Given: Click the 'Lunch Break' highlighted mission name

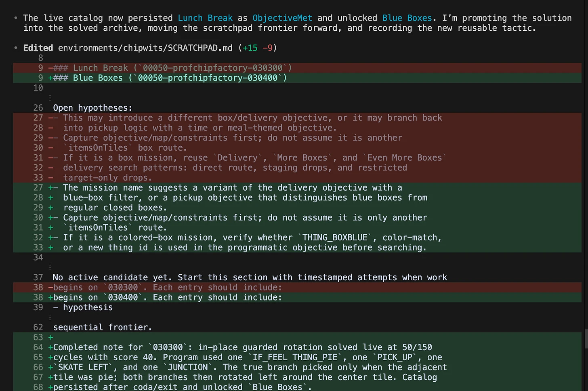Looking at the screenshot, I should (205, 18).
